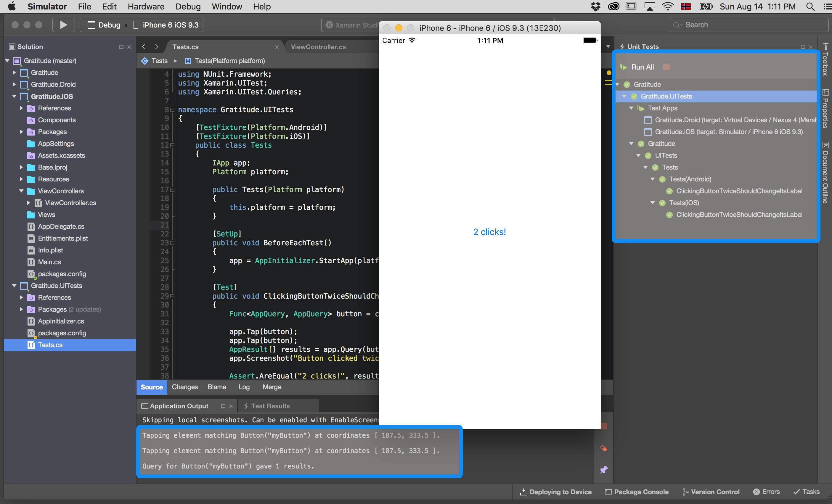Open the Apple menu

coord(12,7)
